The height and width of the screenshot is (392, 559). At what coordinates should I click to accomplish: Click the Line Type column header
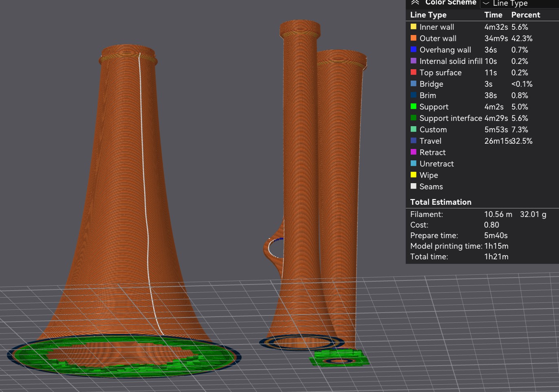[x=428, y=15]
